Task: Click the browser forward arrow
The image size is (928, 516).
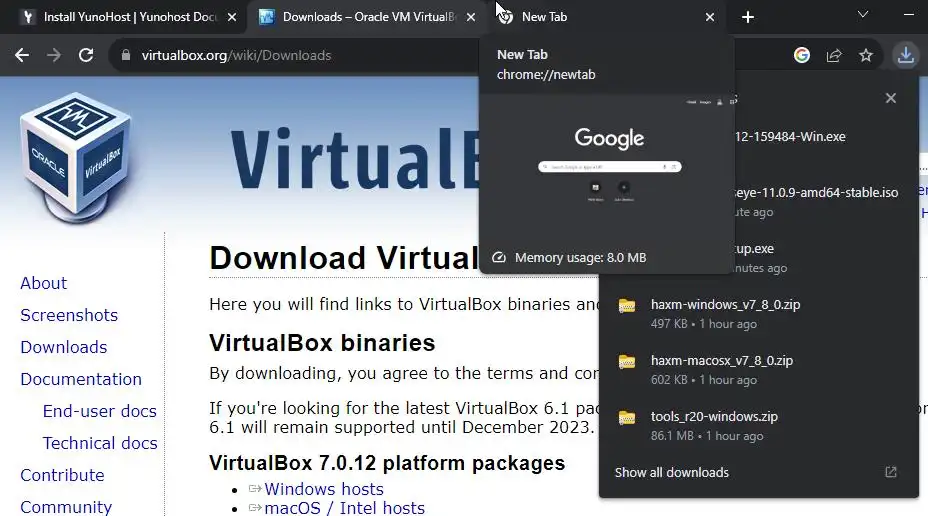Action: point(54,55)
